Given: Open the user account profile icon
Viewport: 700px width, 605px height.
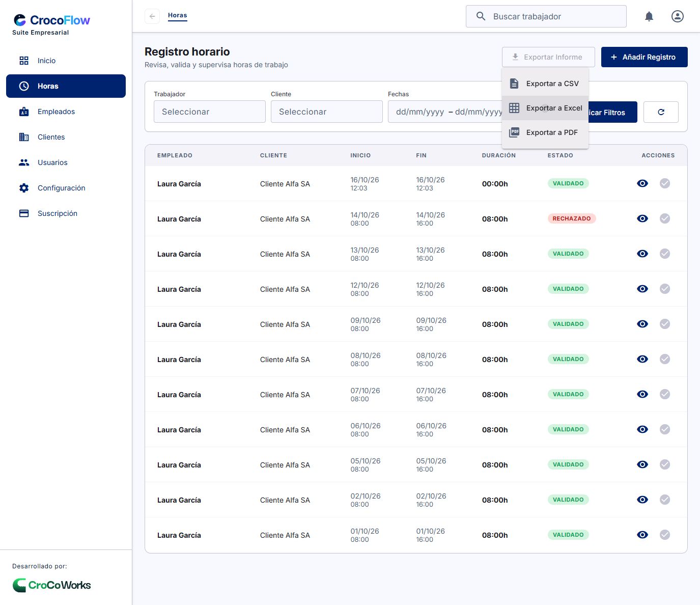Looking at the screenshot, I should click(678, 16).
